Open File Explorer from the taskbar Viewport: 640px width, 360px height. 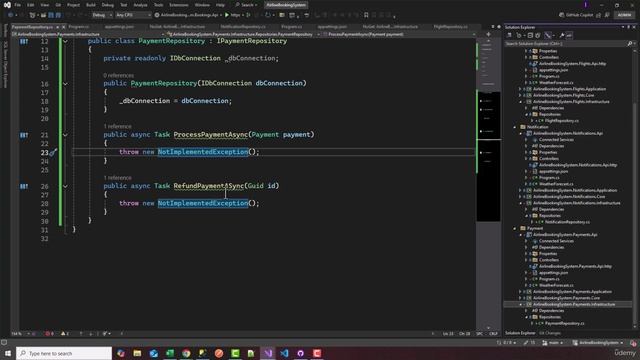pos(137,353)
